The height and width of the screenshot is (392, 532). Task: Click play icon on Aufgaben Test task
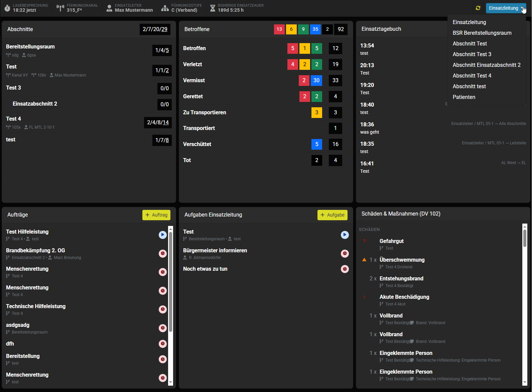pos(345,235)
